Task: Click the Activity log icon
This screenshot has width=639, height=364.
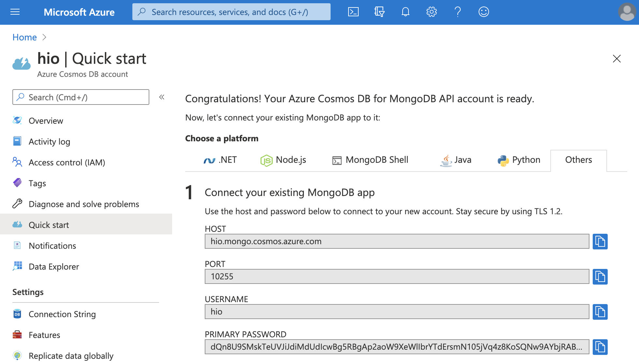Action: coord(17,141)
